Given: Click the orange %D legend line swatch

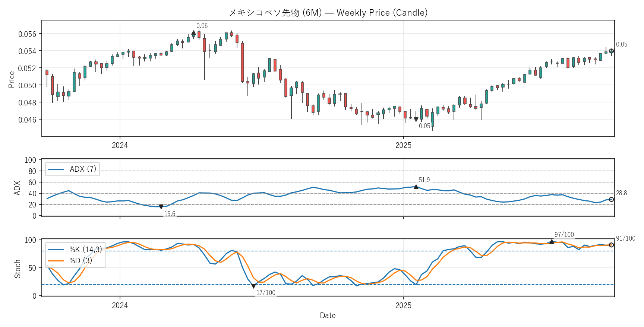Looking at the screenshot, I should (56, 261).
